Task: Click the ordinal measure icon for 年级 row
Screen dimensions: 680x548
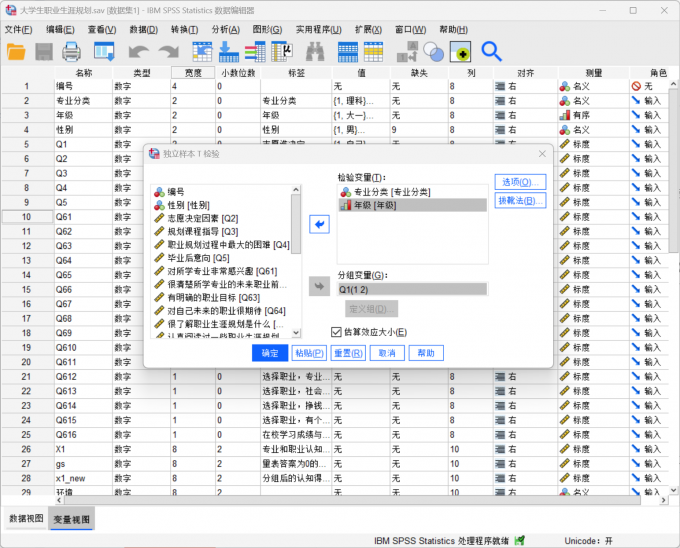Action: [x=565, y=115]
